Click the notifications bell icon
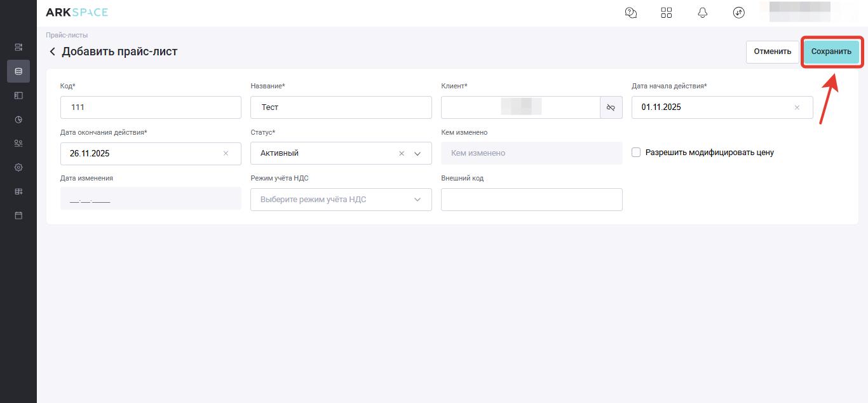The image size is (868, 403). [703, 13]
